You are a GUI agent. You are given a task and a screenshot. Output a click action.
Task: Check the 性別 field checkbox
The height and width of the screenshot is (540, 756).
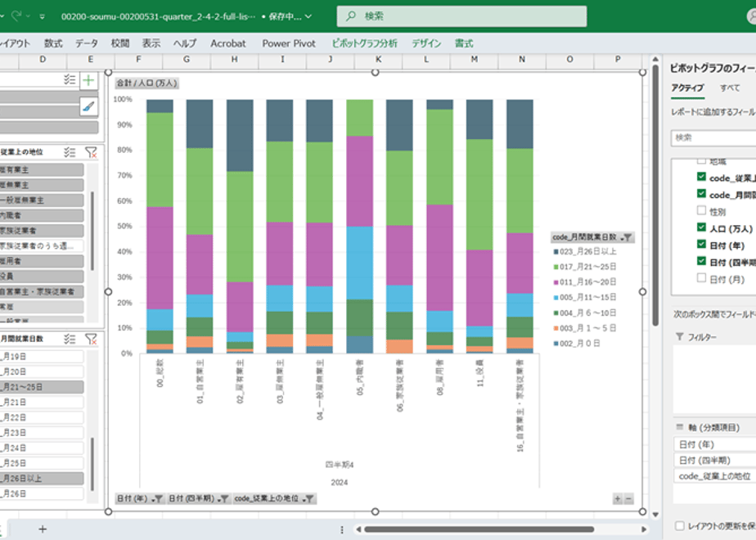(701, 210)
